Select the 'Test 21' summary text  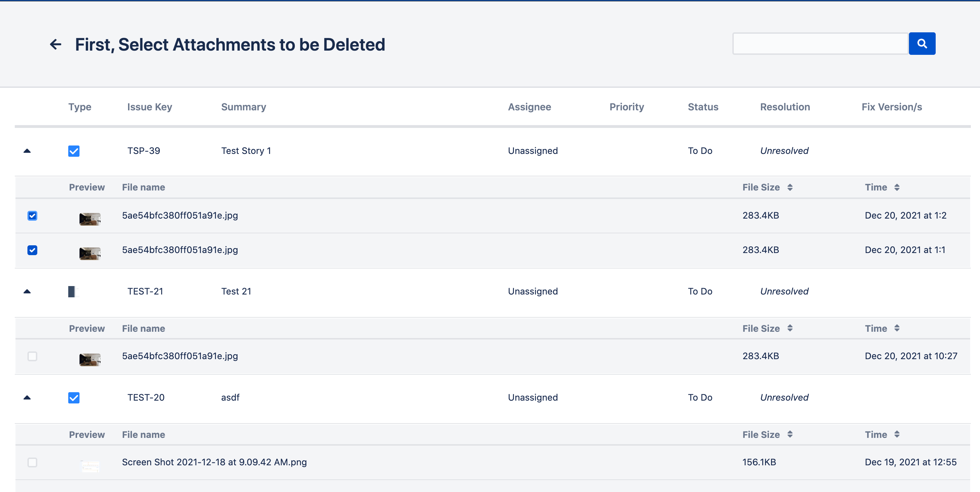236,291
